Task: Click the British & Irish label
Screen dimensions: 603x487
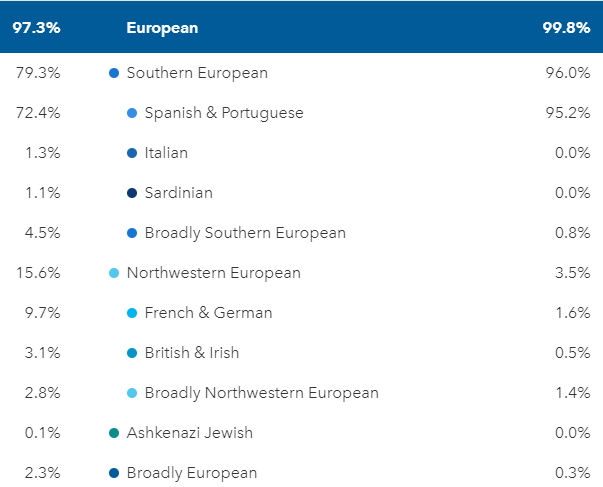Action: [x=192, y=353]
